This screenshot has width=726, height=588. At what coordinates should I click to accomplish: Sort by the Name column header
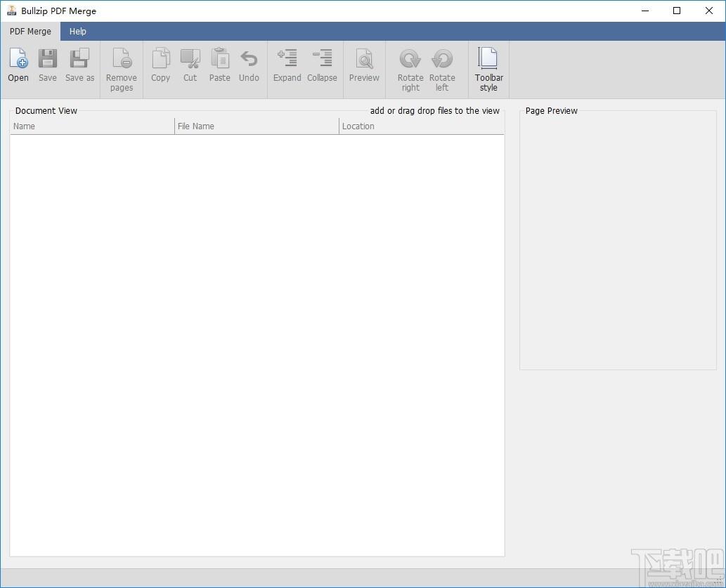tap(92, 126)
